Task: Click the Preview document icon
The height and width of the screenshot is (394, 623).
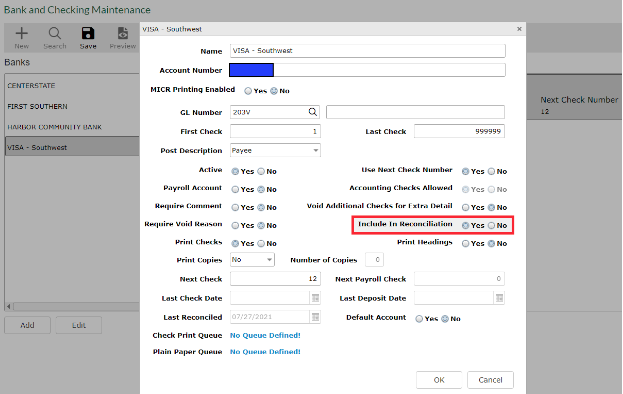Action: [123, 33]
